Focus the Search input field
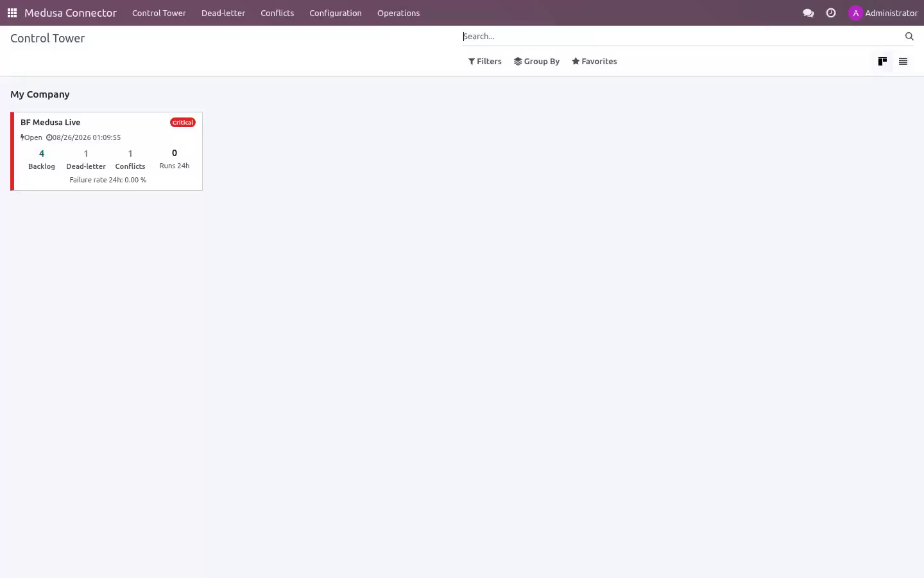 [682, 37]
